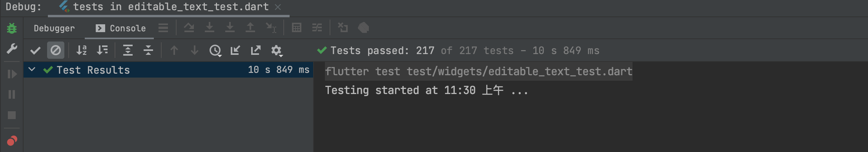Select the Console tab
This screenshot has width=868, height=152.
click(121, 28)
